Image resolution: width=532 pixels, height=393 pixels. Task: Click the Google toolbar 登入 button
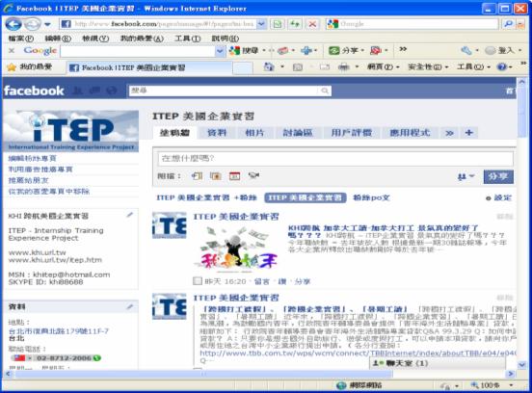(x=500, y=51)
